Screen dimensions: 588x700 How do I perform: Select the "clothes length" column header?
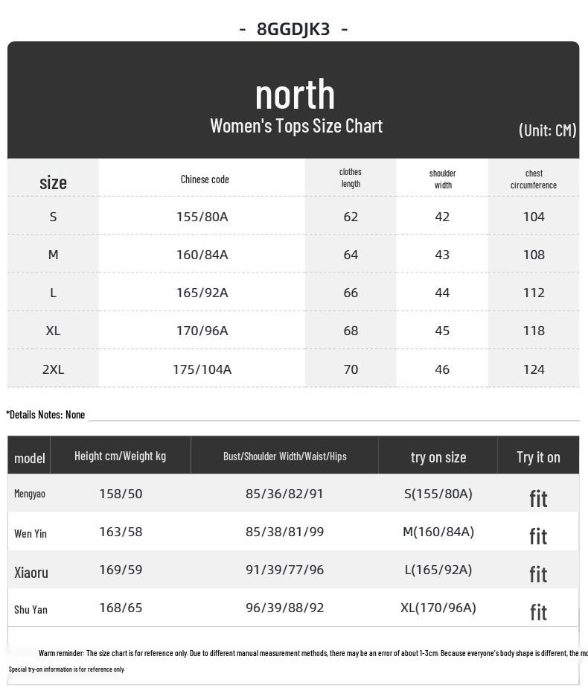pyautogui.click(x=351, y=178)
